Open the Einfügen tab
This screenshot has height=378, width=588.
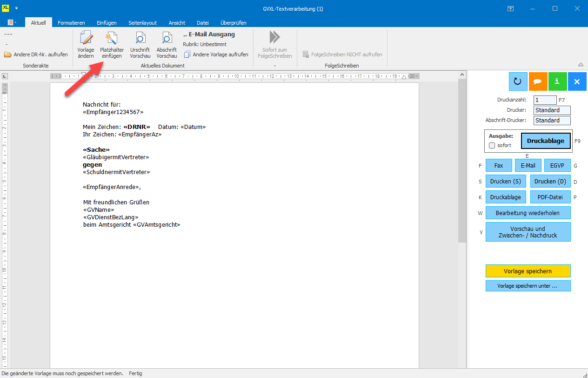pyautogui.click(x=107, y=23)
